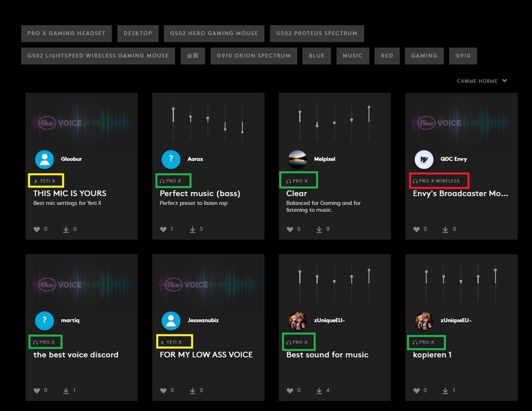The image size is (532, 411).
Task: Open equalizer thumbnail of kopieren 1
Action: pyautogui.click(x=461, y=284)
